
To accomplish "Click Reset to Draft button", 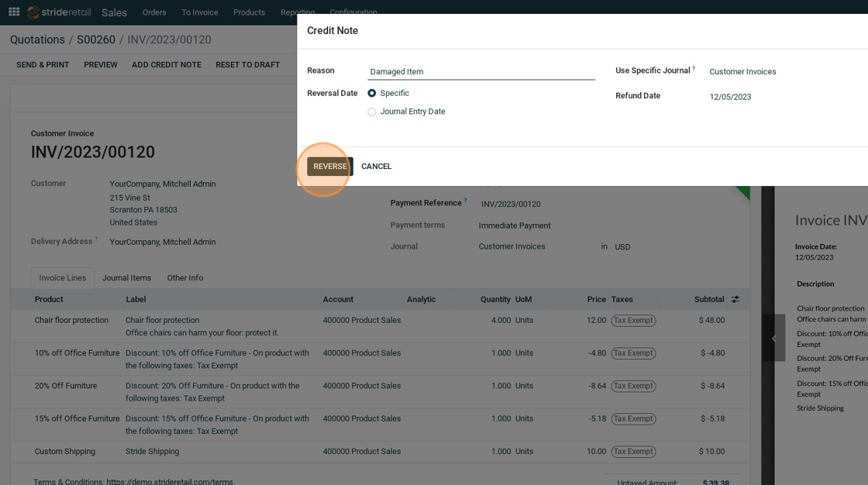I will (247, 65).
